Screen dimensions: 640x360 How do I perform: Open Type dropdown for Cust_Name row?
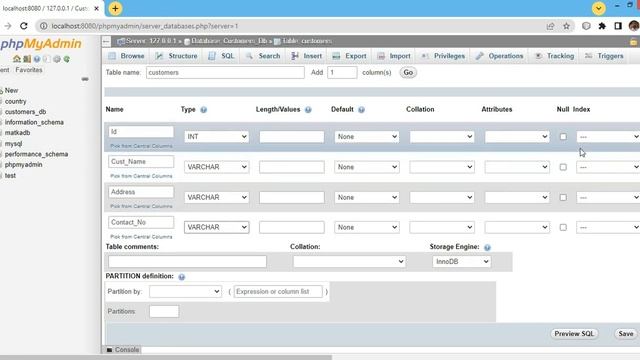click(217, 167)
